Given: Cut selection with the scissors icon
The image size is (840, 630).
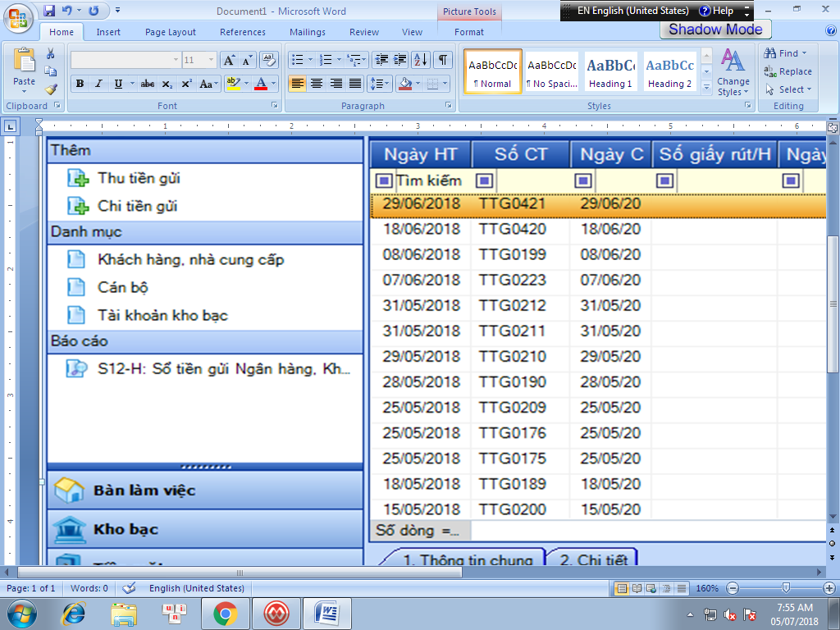Looking at the screenshot, I should (x=51, y=53).
